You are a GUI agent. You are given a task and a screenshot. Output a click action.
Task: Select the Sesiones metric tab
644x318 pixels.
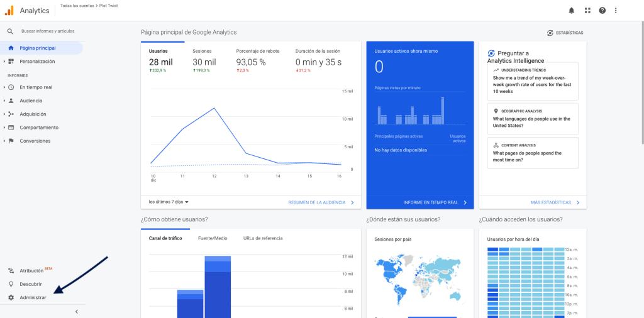[202, 51]
